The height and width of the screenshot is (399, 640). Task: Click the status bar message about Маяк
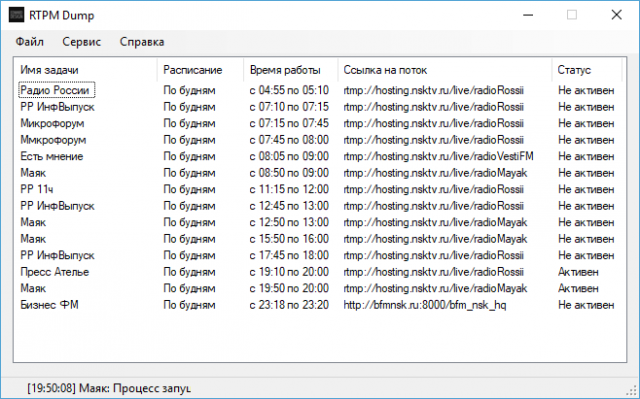[109, 388]
